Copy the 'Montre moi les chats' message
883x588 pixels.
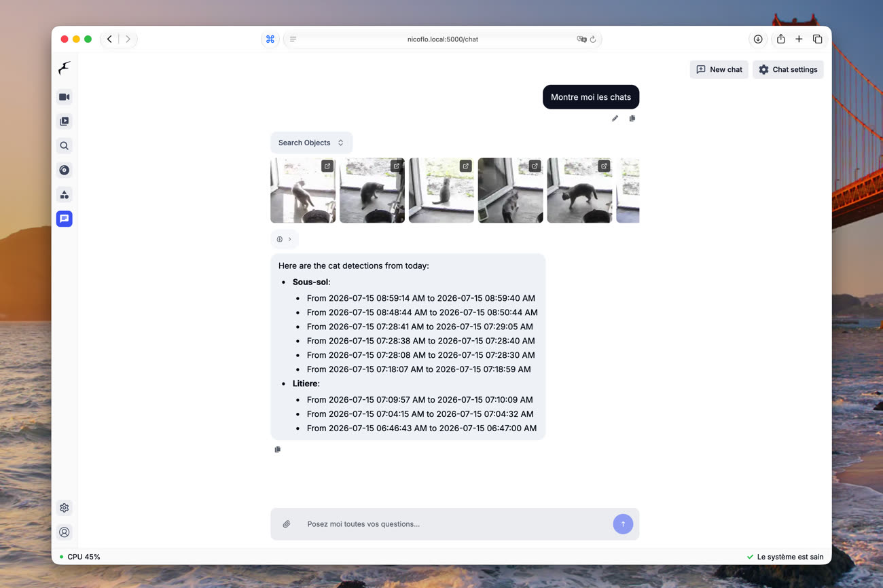(x=632, y=118)
